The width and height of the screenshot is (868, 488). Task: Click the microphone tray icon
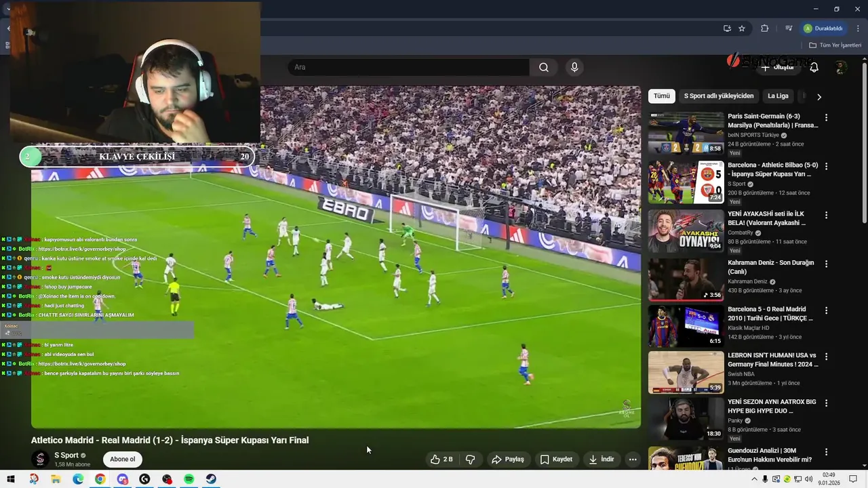765,479
